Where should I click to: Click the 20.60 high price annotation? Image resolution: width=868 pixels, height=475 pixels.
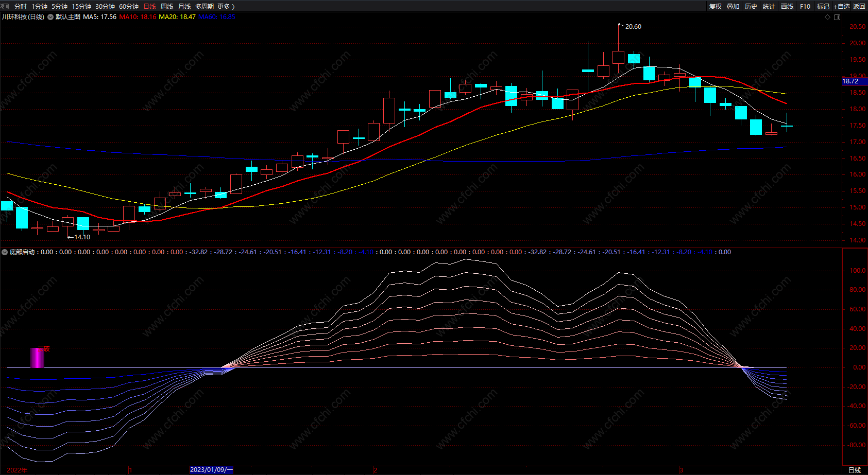point(633,27)
